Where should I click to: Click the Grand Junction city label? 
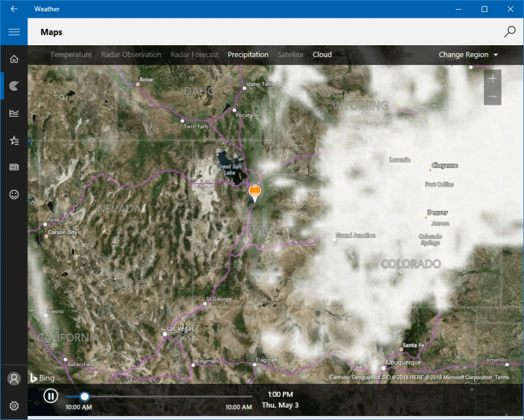tap(356, 235)
